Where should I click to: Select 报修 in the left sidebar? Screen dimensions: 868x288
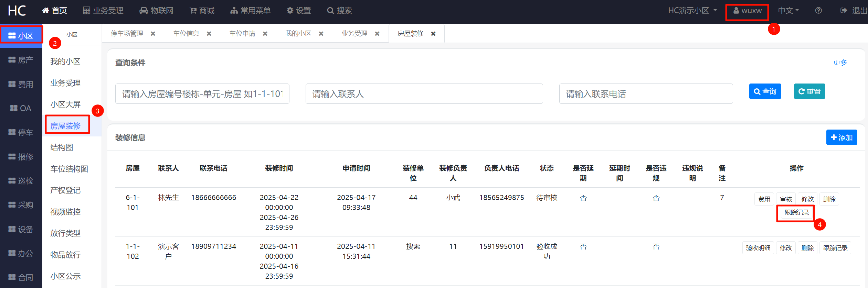pyautogui.click(x=21, y=157)
